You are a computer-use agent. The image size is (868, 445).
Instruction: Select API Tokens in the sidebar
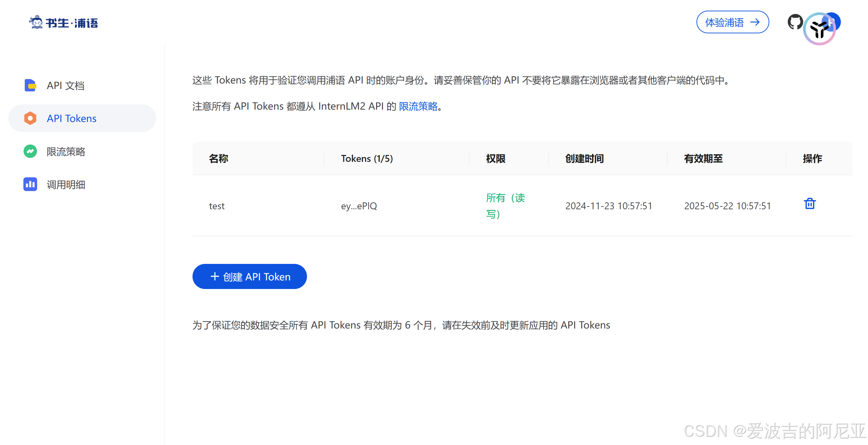[x=72, y=119]
